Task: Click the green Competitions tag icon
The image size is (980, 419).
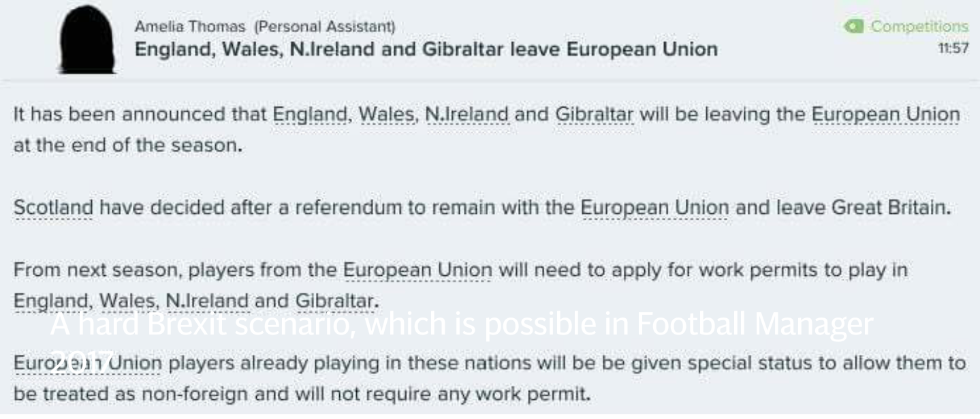Action: click(x=854, y=27)
